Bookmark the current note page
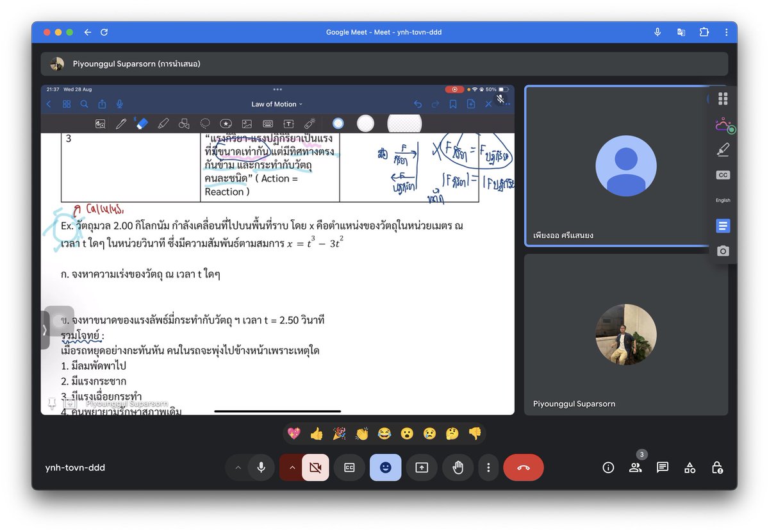The height and width of the screenshot is (532, 769). [x=453, y=104]
